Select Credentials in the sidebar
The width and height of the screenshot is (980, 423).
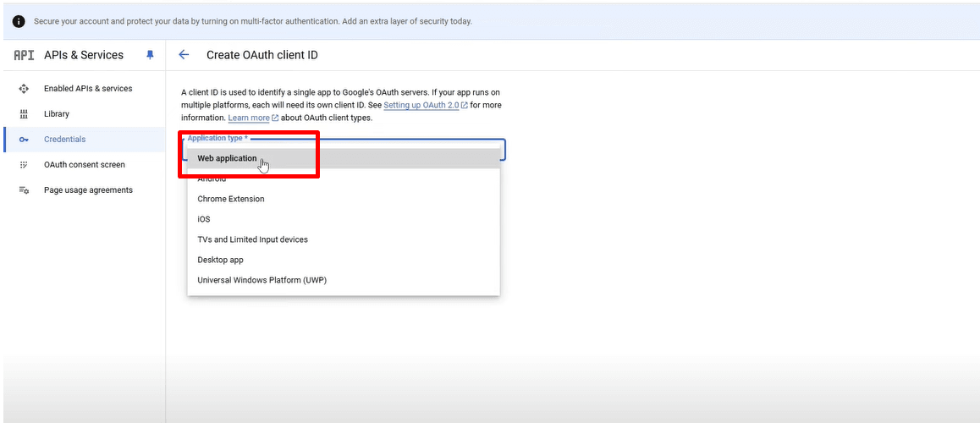click(x=85, y=140)
